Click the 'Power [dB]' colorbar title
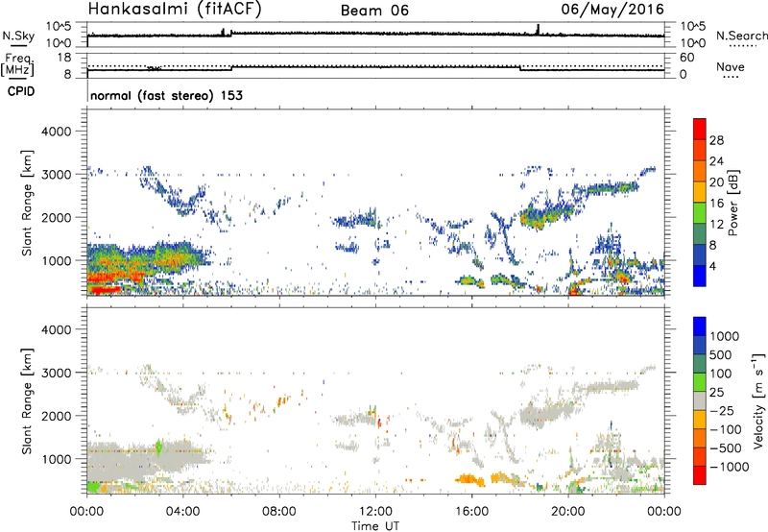 click(732, 203)
